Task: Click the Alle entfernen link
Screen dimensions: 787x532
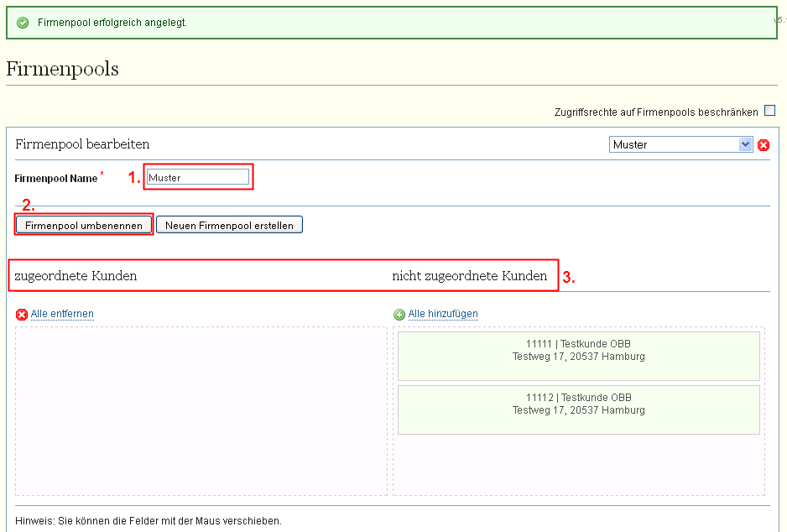Action: click(62, 314)
